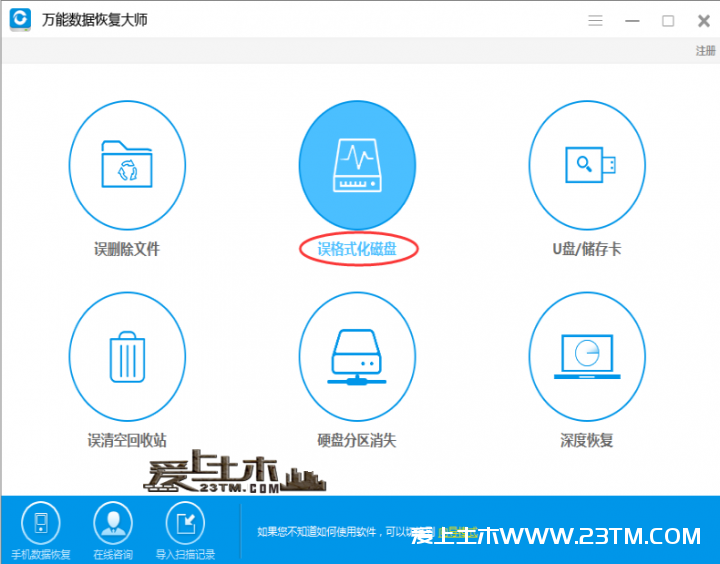This screenshot has width=720, height=564.
Task: Click the 误清空回收站 label
Action: pos(127,440)
